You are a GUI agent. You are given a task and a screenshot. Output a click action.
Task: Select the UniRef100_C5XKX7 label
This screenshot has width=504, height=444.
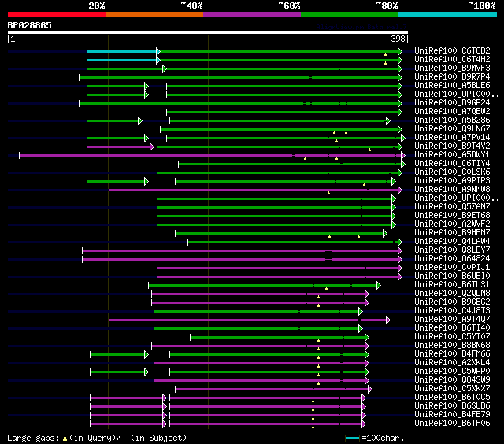coord(452,389)
